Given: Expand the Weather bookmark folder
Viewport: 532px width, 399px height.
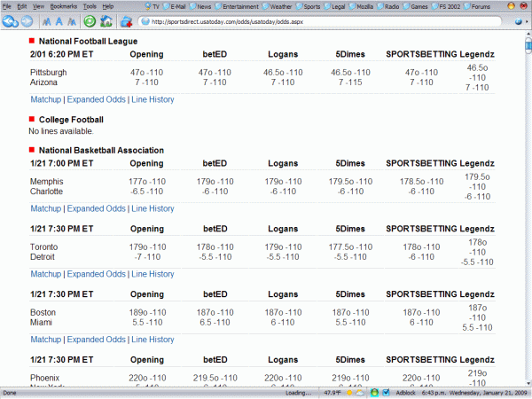Looking at the screenshot, I should pyautogui.click(x=277, y=6).
